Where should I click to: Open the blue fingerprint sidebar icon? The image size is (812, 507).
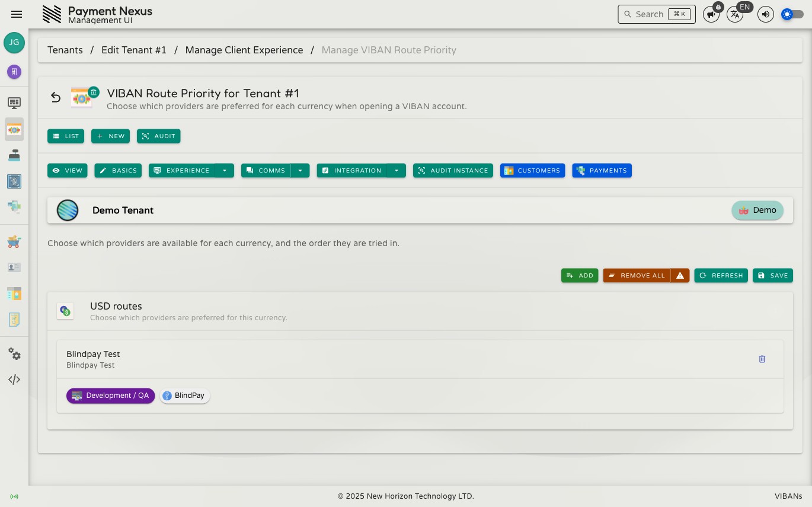14,181
